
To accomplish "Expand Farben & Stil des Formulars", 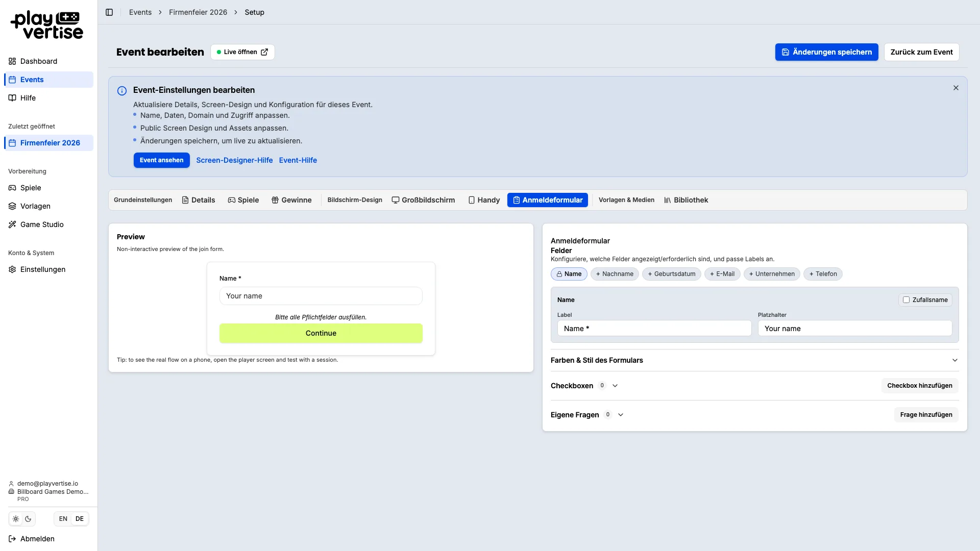I will pyautogui.click(x=754, y=360).
